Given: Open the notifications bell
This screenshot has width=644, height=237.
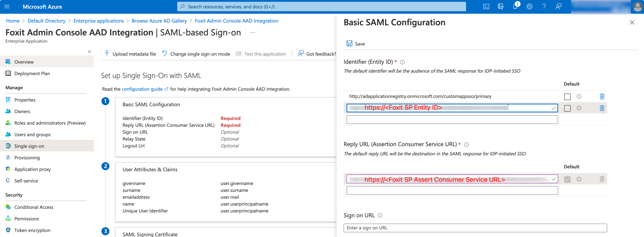Looking at the screenshot, I should coord(515,7).
